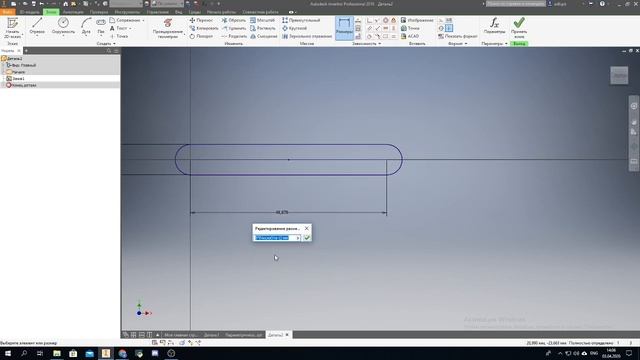Viewport: 640px width, 360px height.
Task: Select Конец детали in browser
Action: click(x=21, y=85)
